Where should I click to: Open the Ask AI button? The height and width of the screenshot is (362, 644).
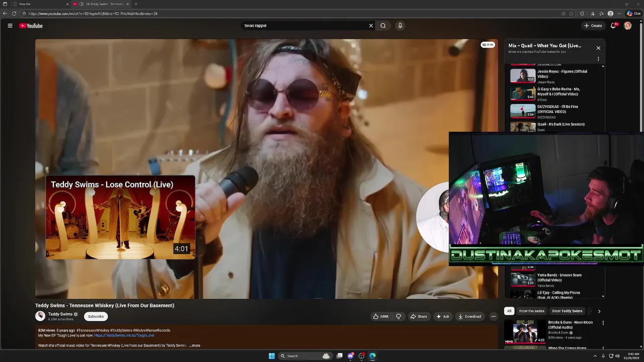(443, 316)
